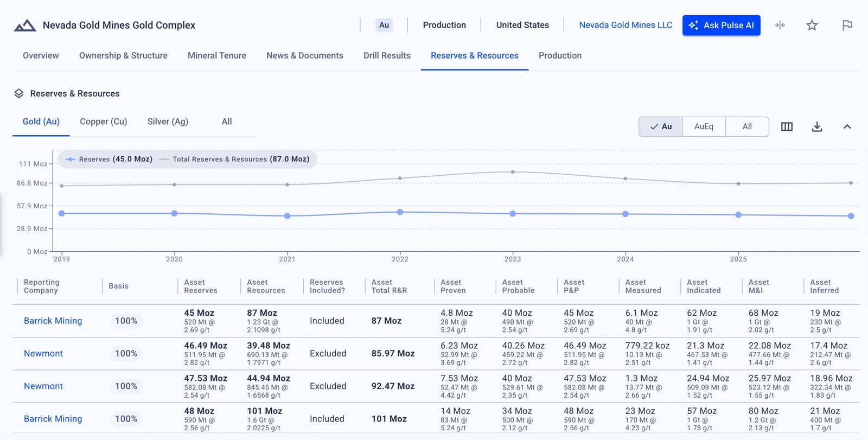
Task: Download reserves data with the download icon
Action: coord(817,126)
